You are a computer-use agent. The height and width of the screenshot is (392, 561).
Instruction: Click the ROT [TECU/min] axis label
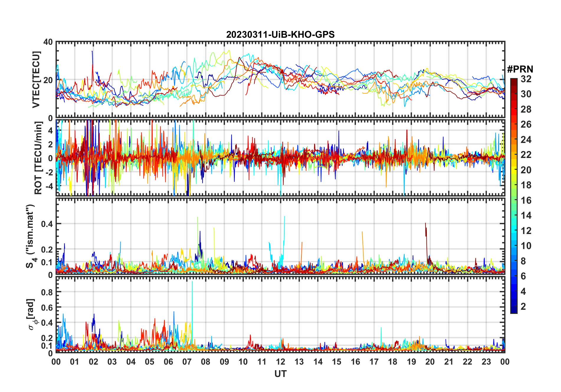[x=38, y=158]
